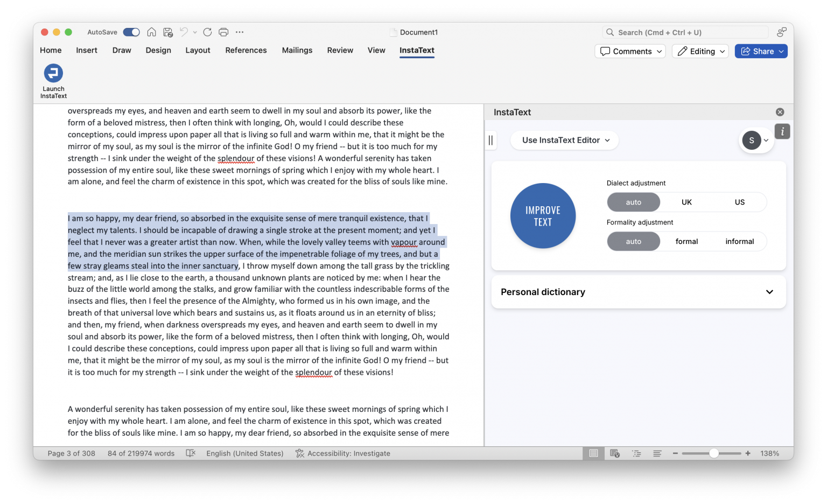Viewport: 827px width, 504px height.
Task: Set formality adjustment to formal
Action: pos(686,241)
